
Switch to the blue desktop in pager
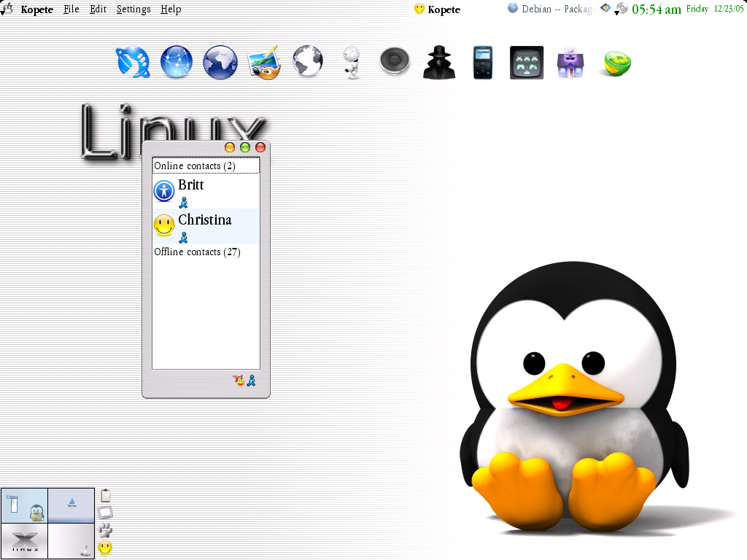coord(71,505)
